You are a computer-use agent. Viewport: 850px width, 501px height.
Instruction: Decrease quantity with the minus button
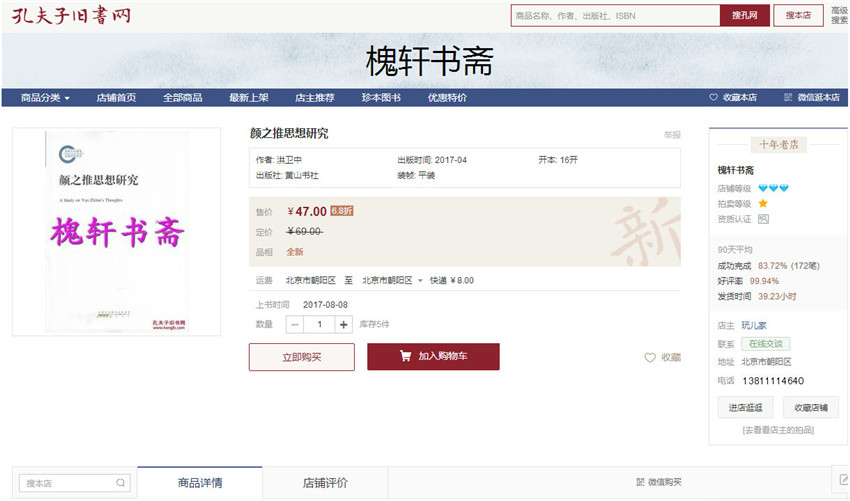tap(295, 325)
